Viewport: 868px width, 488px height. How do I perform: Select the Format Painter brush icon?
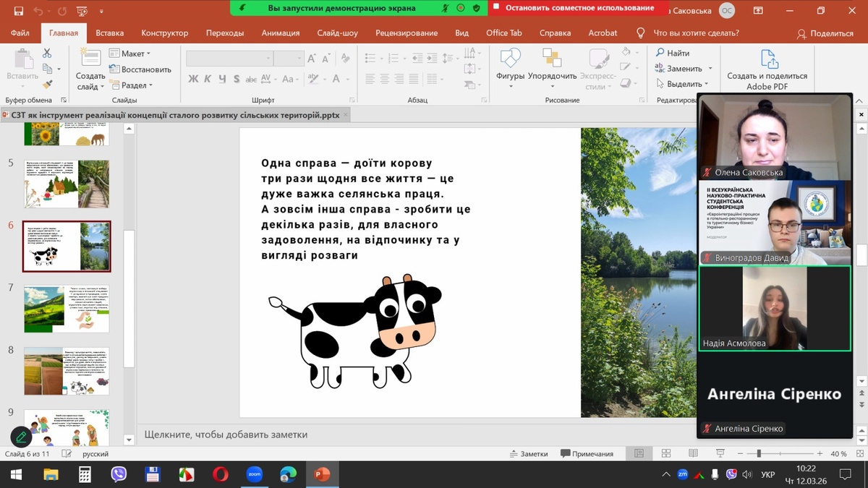[x=47, y=85]
